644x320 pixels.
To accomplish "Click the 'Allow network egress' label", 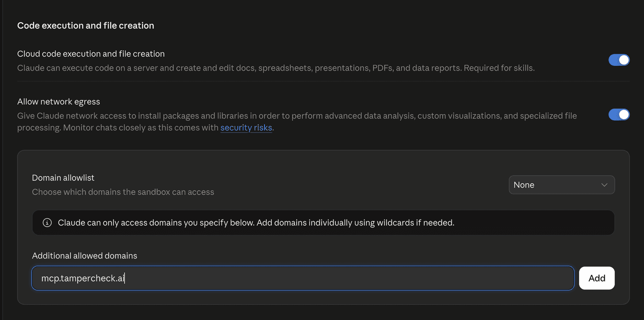I will tap(58, 102).
